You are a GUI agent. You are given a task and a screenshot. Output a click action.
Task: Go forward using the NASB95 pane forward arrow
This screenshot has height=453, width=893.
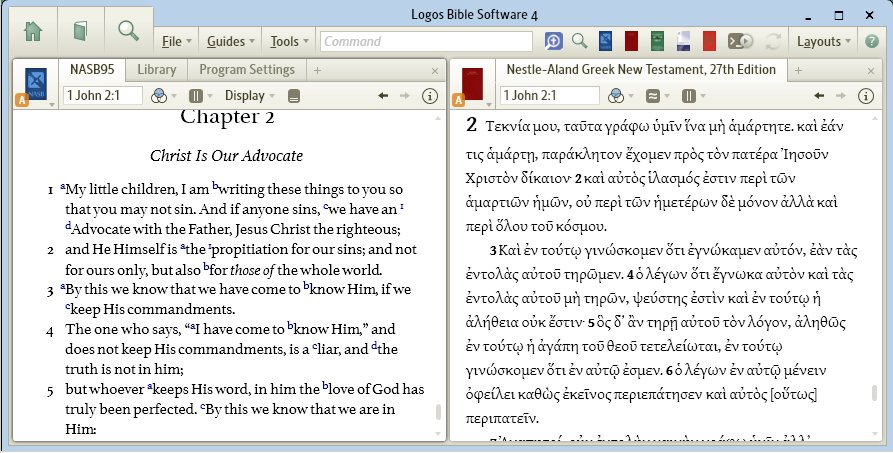(x=405, y=96)
